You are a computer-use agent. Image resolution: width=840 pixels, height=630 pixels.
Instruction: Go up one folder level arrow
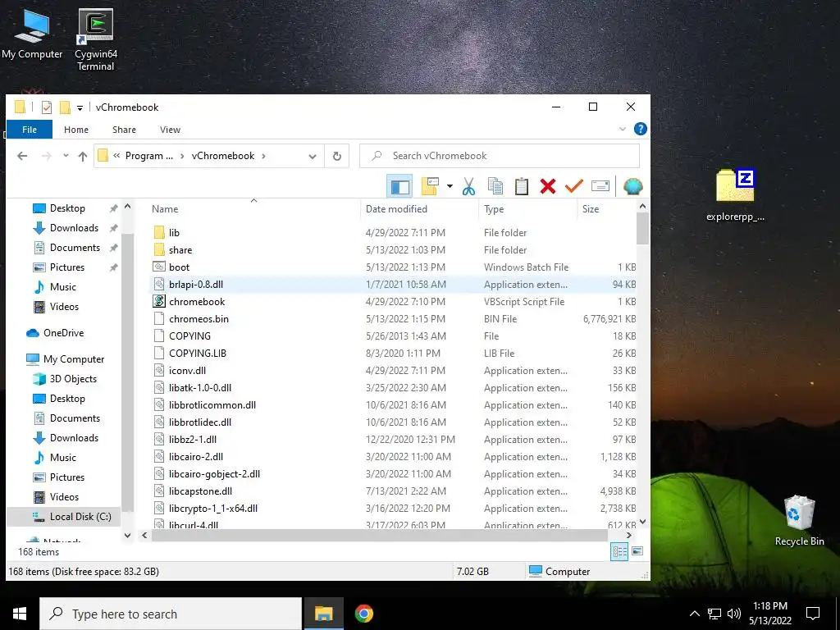coord(83,156)
